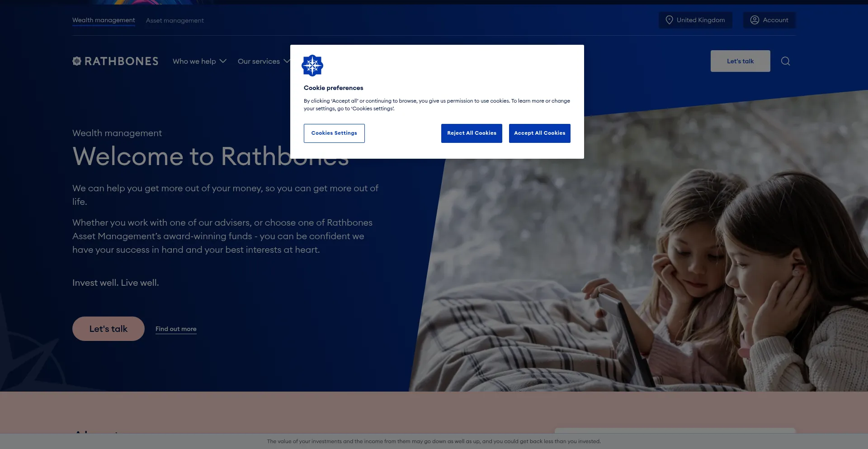Switch to Wealth management tab
This screenshot has height=449, width=868.
pyautogui.click(x=104, y=20)
